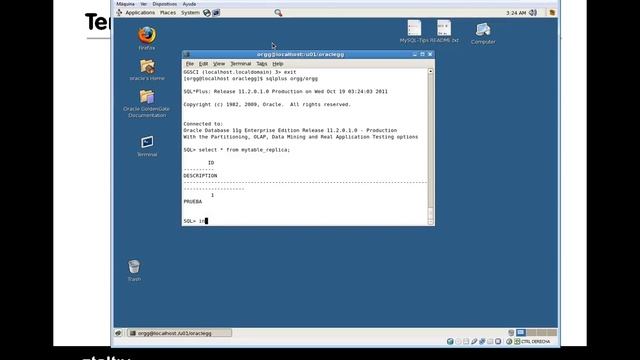This screenshot has width=640, height=360.
Task: Click the GNOME foot icon beside Applications
Action: point(119,13)
